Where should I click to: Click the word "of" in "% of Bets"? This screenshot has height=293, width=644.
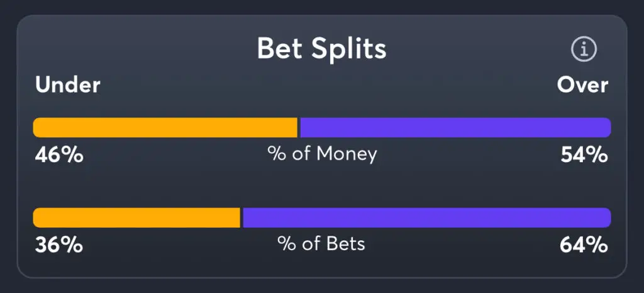point(311,244)
